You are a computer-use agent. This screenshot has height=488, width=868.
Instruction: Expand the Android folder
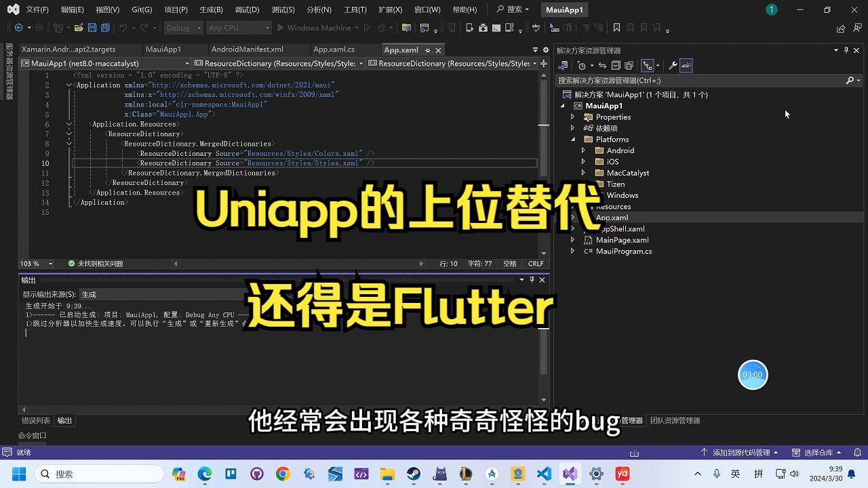coord(583,150)
